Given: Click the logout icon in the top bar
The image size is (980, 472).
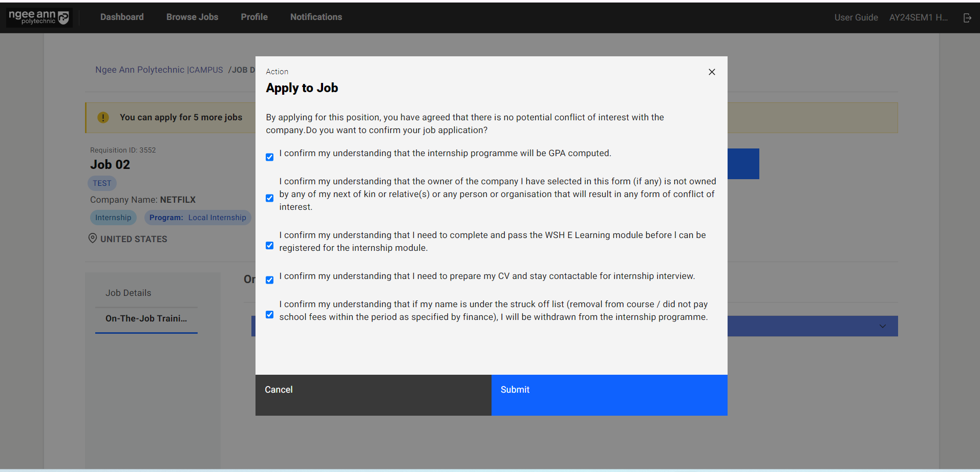Looking at the screenshot, I should tap(967, 17).
